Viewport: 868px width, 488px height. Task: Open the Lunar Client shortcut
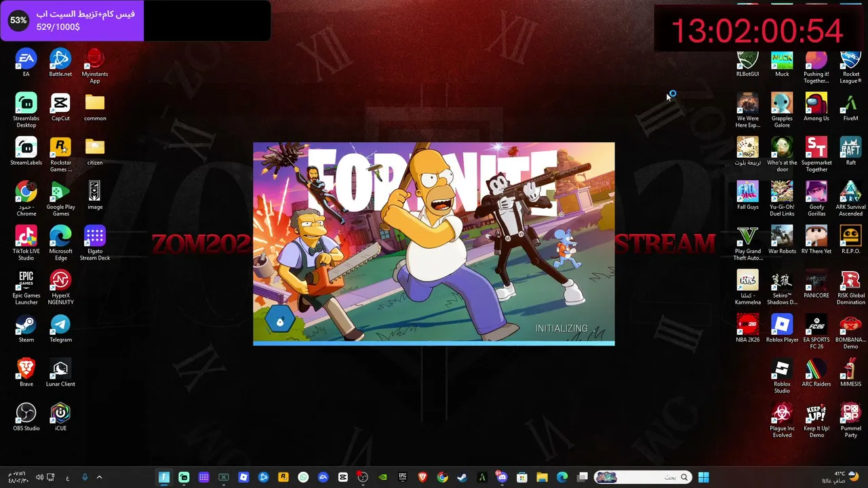(x=60, y=372)
